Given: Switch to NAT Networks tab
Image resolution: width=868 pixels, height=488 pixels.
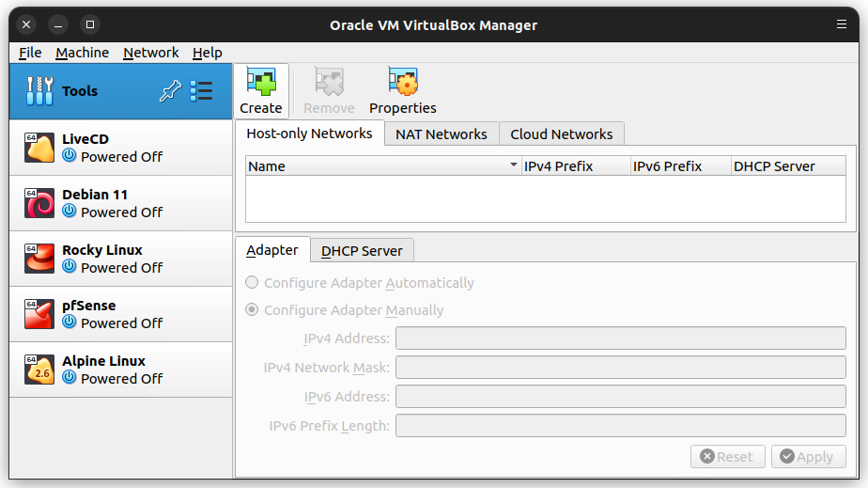Looking at the screenshot, I should click(x=442, y=134).
